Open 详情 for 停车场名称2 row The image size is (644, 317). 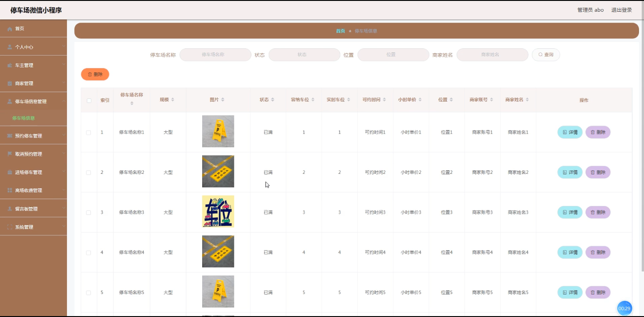point(570,172)
